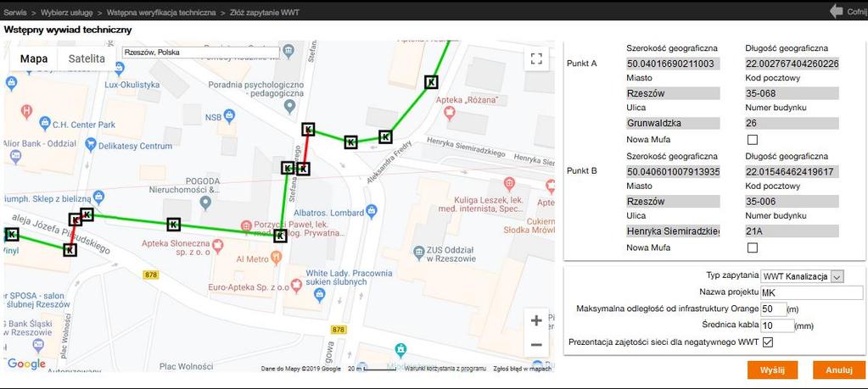
Task: Click POGODA Nieruchomości location pin
Action: click(205, 203)
